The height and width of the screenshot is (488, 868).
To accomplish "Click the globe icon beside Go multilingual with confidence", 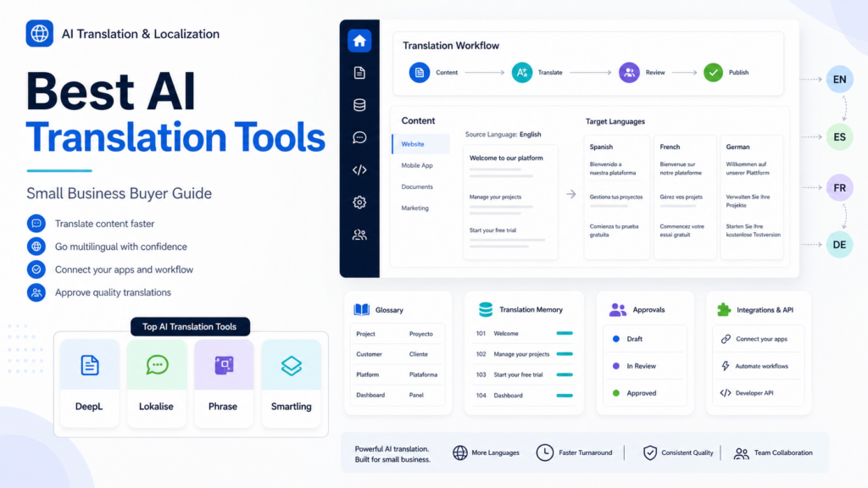I will [36, 247].
